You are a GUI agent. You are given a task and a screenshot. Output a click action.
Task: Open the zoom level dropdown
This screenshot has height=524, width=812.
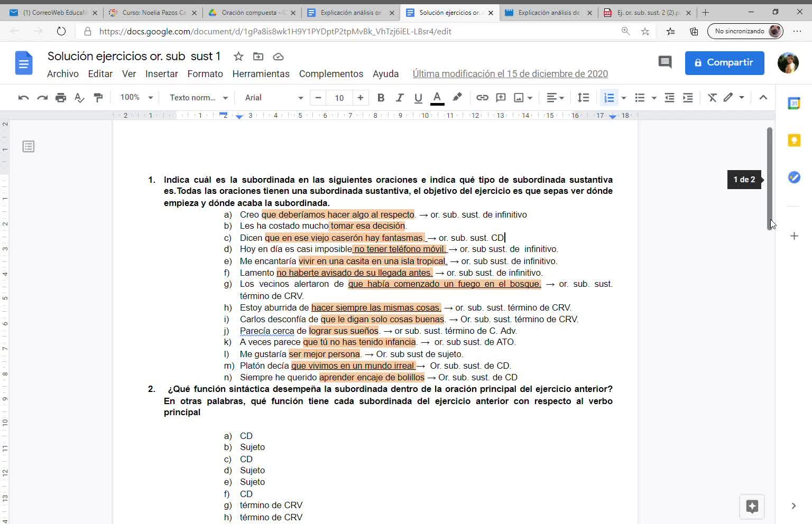(136, 98)
